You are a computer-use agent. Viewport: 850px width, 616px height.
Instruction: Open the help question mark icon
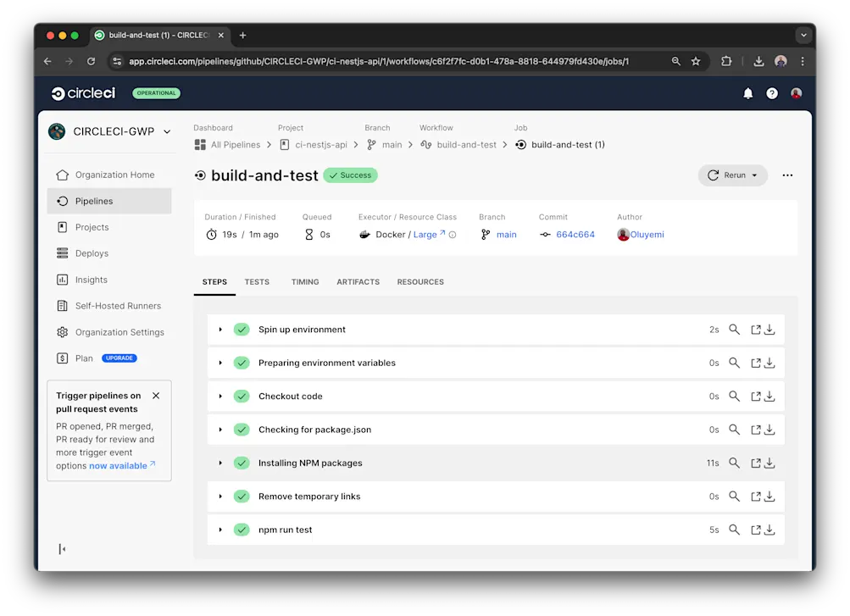click(772, 93)
